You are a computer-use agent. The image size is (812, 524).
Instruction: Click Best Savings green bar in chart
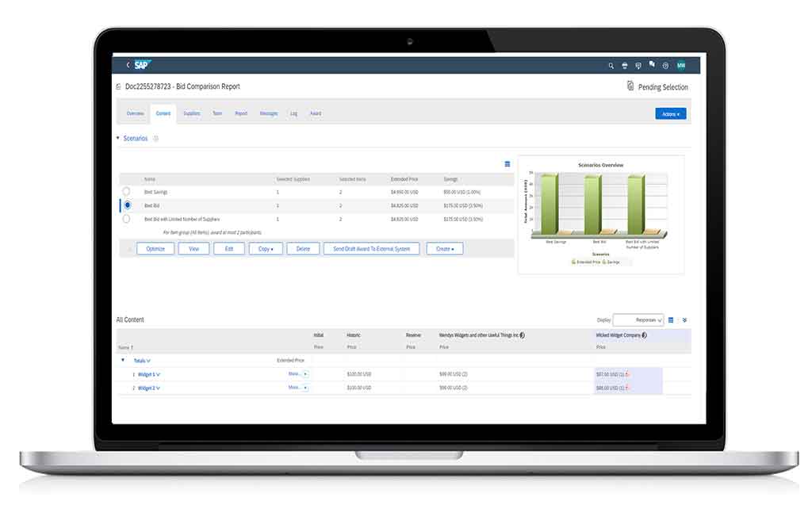pyautogui.click(x=550, y=204)
